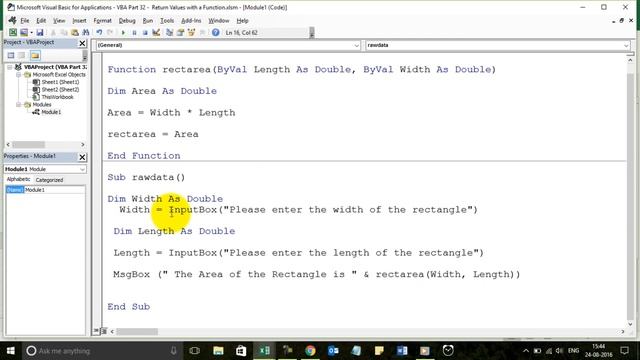Click the Ask me anything search box
The height and width of the screenshot is (360, 640).
coord(102,351)
